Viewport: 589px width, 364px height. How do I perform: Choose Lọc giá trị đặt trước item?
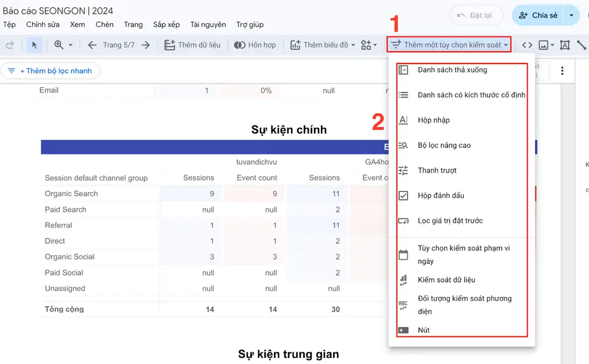[462, 221]
